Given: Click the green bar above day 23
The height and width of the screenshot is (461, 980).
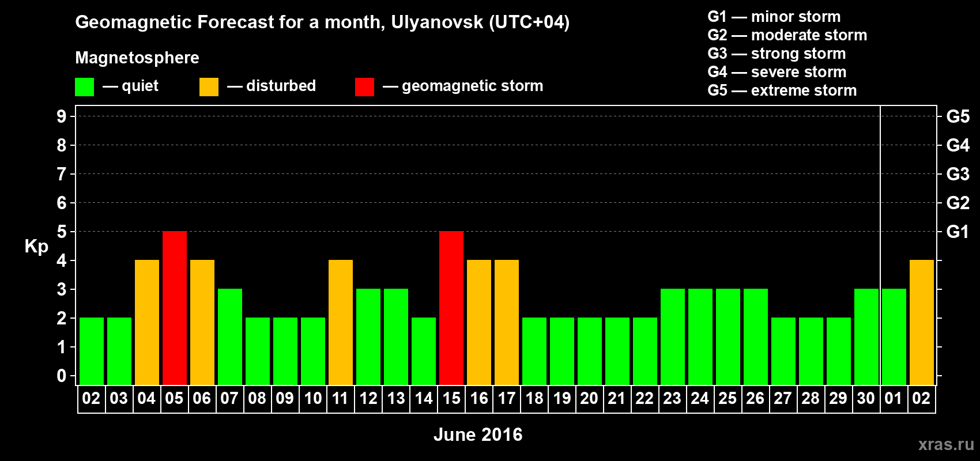Looking at the screenshot, I should pos(673,337).
